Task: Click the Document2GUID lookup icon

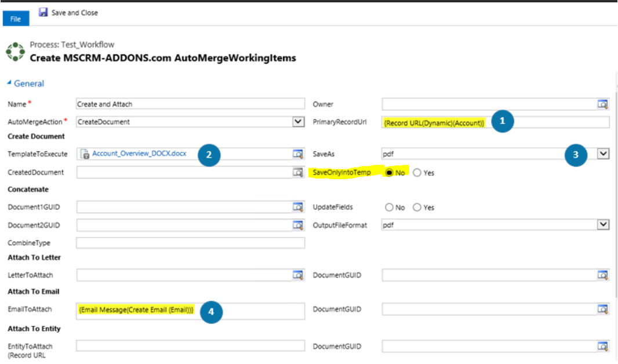Action: tap(298, 225)
